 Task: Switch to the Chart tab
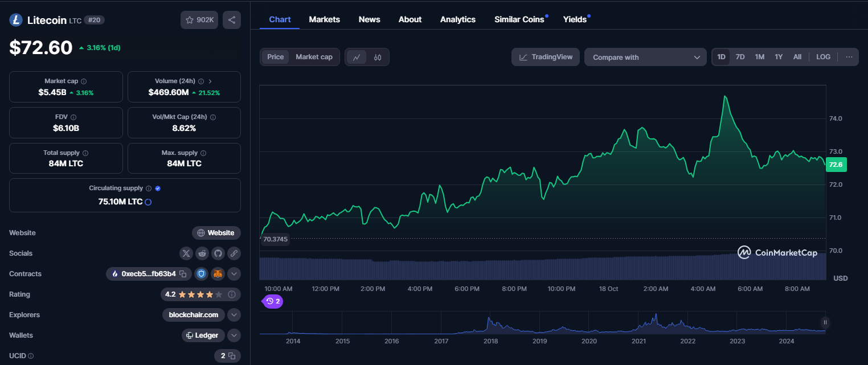[280, 19]
